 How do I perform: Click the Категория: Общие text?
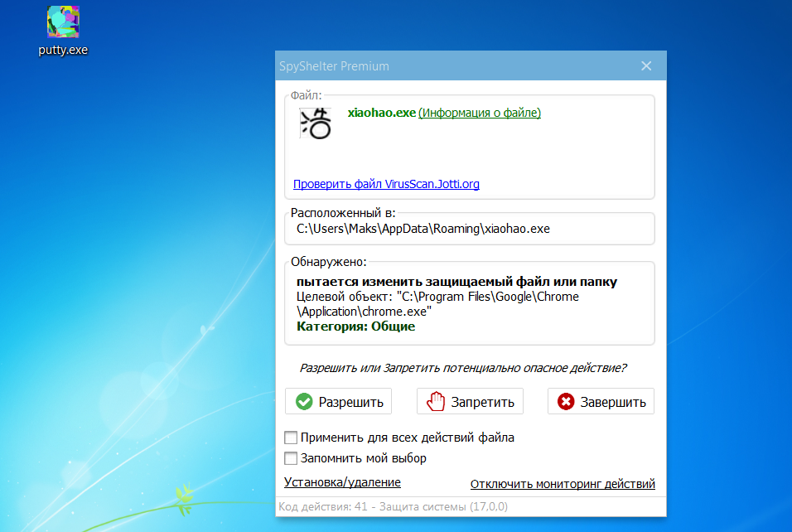(x=355, y=326)
